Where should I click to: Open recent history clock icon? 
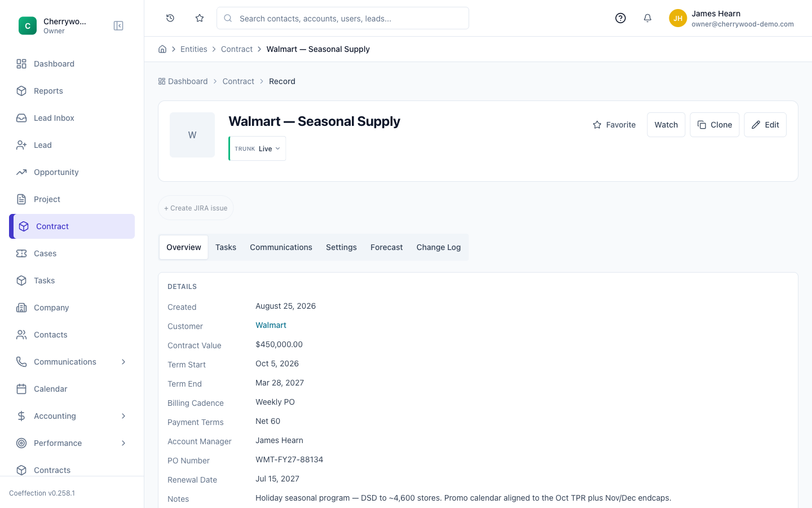click(170, 18)
